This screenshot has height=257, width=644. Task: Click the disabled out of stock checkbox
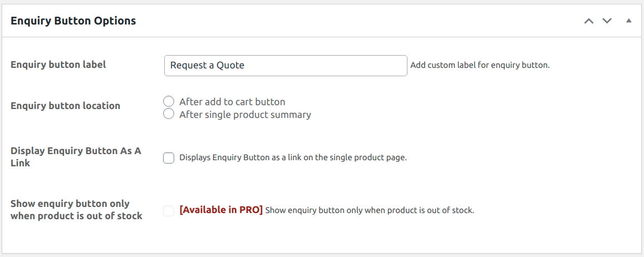point(169,211)
